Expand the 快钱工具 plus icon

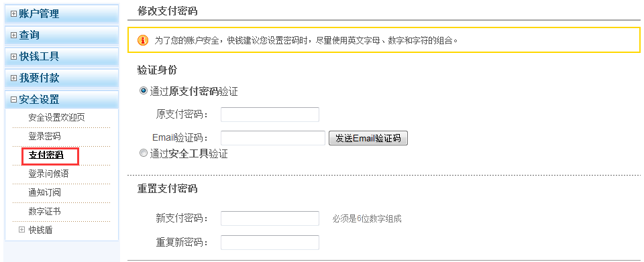tap(14, 56)
